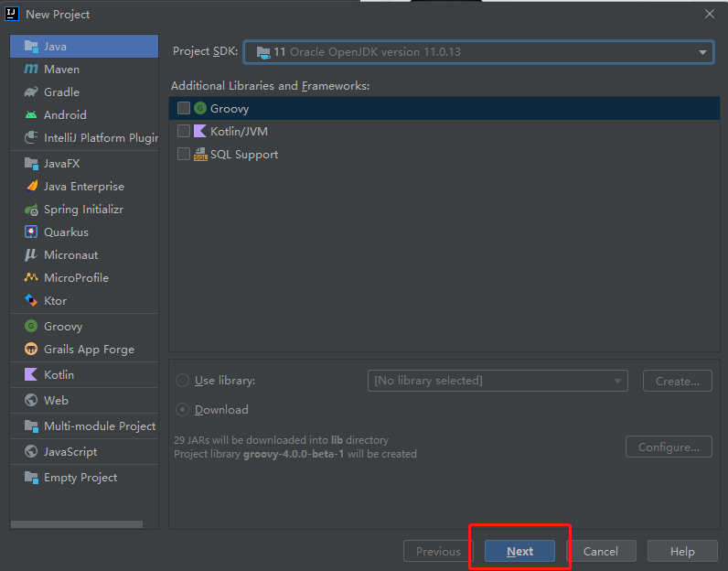Choose Gradle project type

tap(84, 92)
